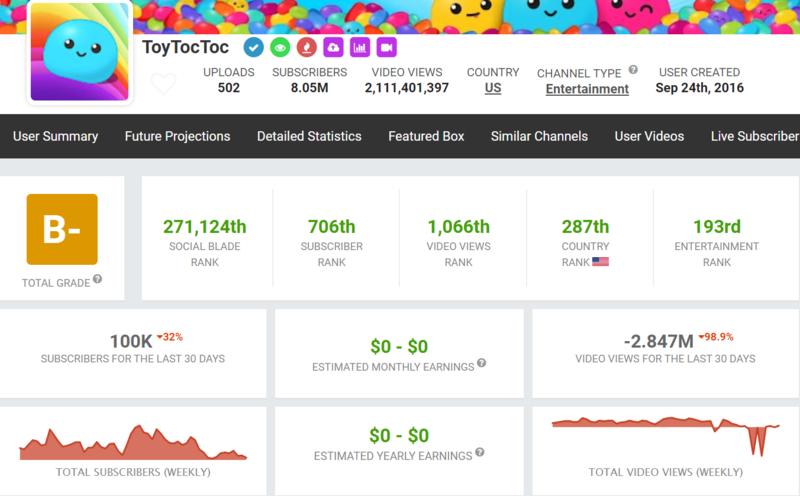Click the purple cloud upload badge icon
The width and height of the screenshot is (800, 496).
tap(335, 47)
